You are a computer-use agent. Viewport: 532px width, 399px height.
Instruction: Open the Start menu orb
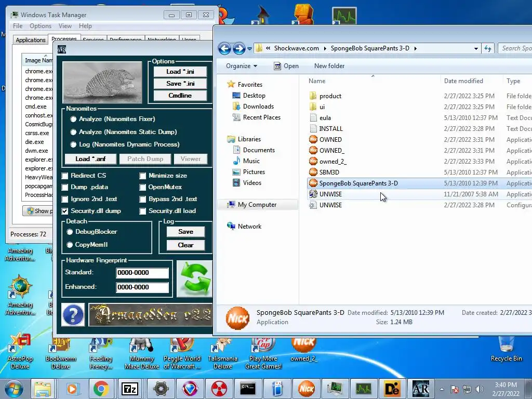(x=14, y=389)
